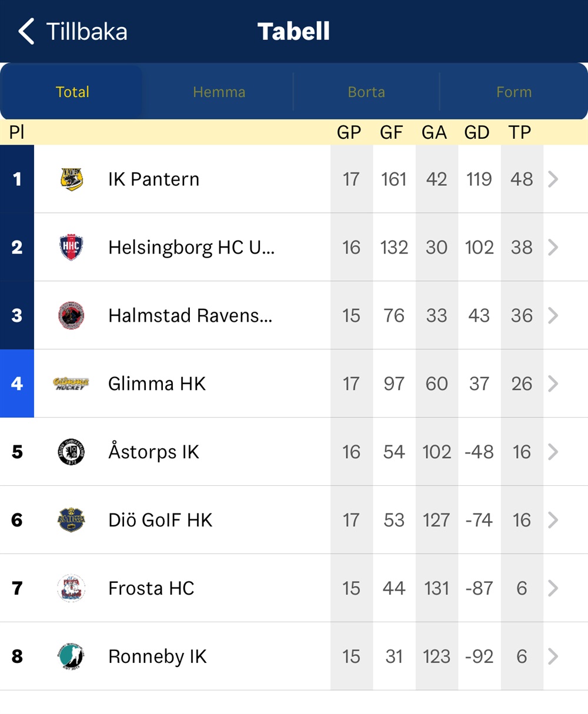Open the Helsingborg HC team name

coord(191,248)
